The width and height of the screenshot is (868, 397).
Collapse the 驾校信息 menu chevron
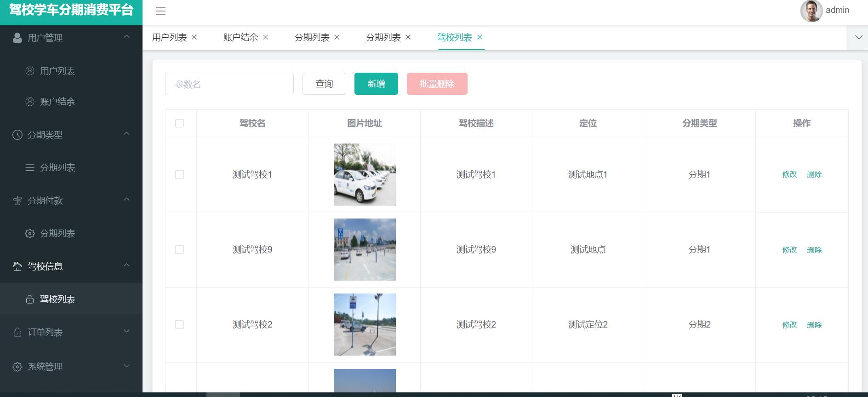[126, 265]
